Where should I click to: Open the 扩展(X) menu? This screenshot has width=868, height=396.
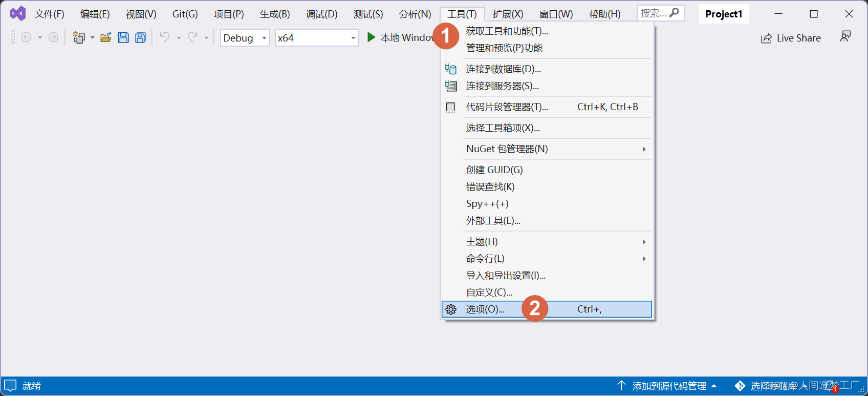pyautogui.click(x=508, y=14)
